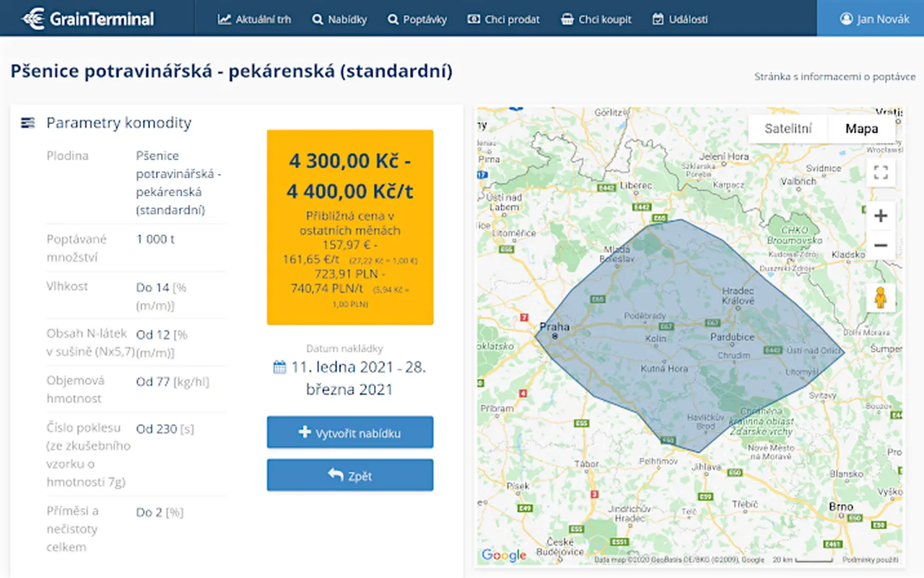Switch the map to Satelitní view

point(788,129)
